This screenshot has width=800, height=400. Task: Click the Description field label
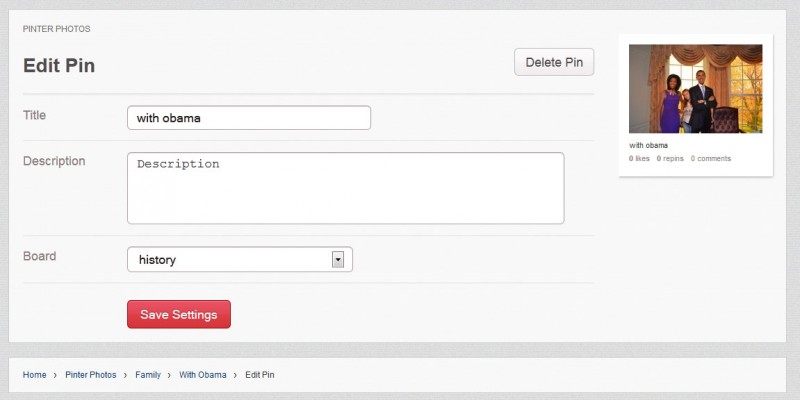pos(54,161)
